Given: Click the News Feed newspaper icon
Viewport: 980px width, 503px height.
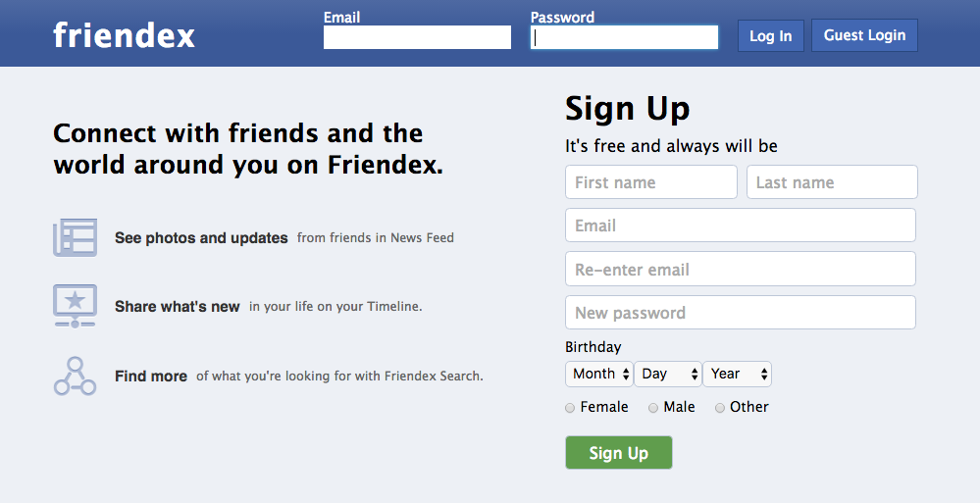Looking at the screenshot, I should pyautogui.click(x=75, y=237).
